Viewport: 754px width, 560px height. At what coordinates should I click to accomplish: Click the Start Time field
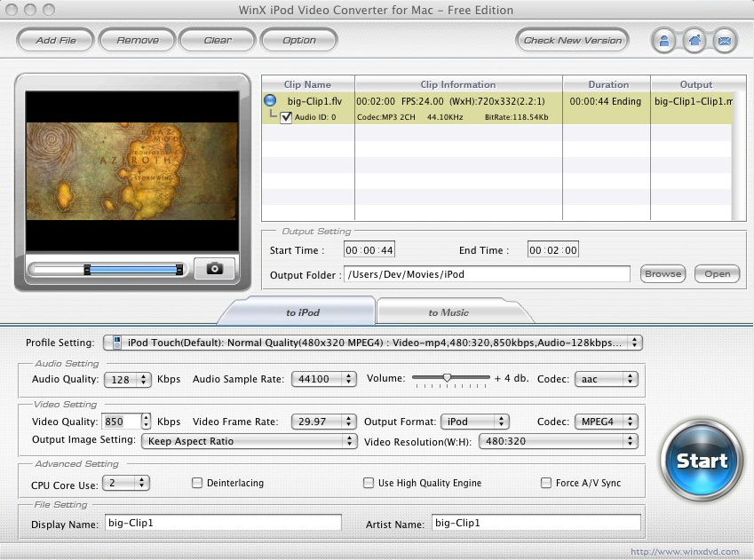point(369,250)
